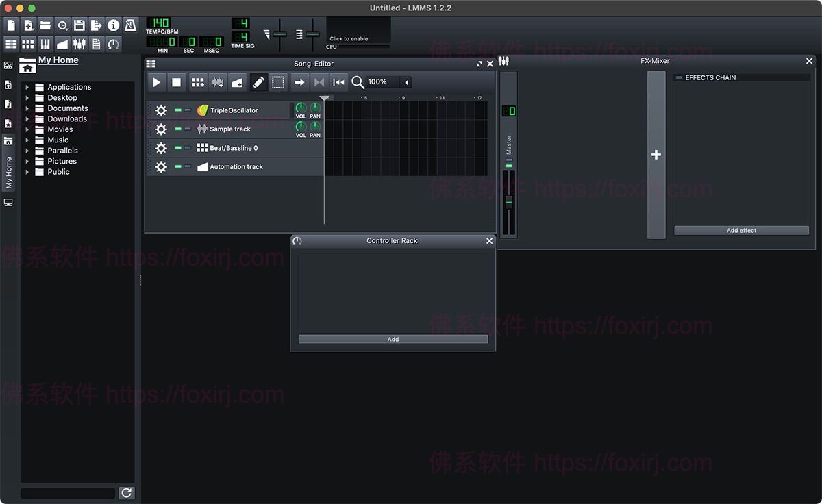
Task: Add a Beat/Bassline track
Action: (198, 81)
